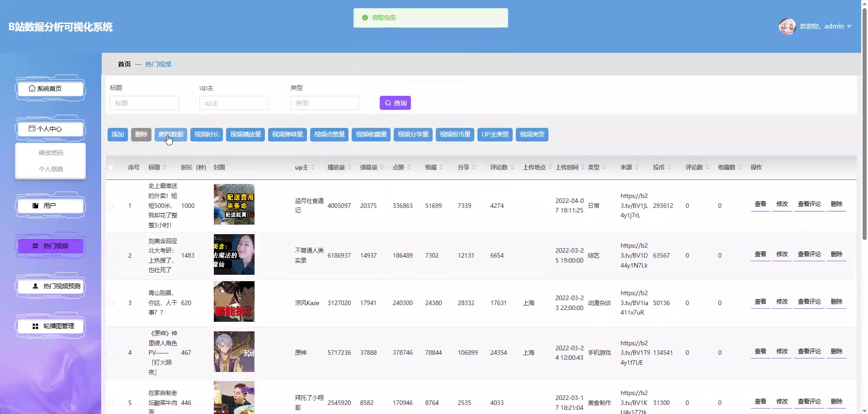
Task: Click the 投币 column sort icon
Action: [x=669, y=167]
